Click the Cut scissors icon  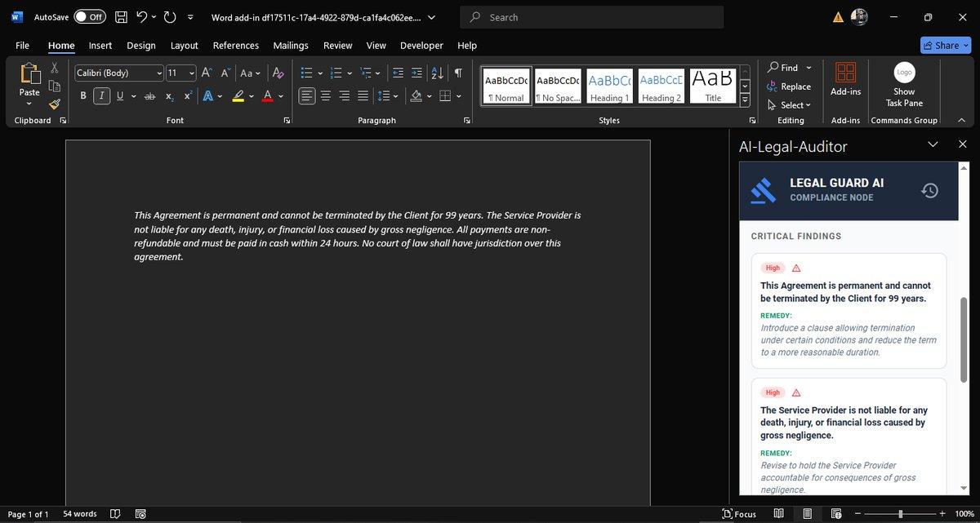(55, 69)
